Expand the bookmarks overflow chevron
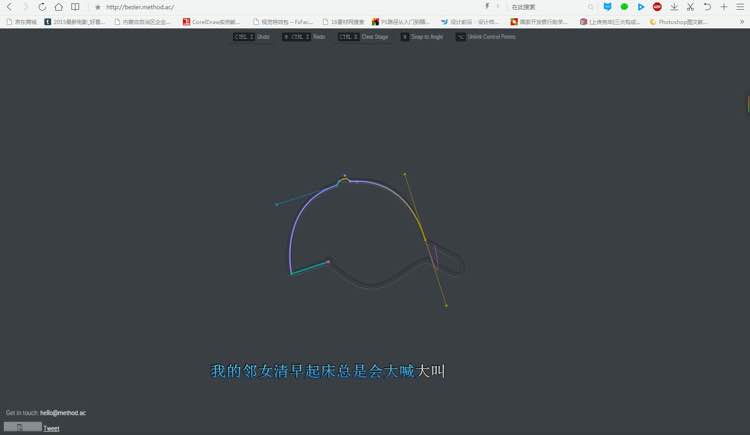Viewport: 750px width, 435px height. (x=742, y=22)
